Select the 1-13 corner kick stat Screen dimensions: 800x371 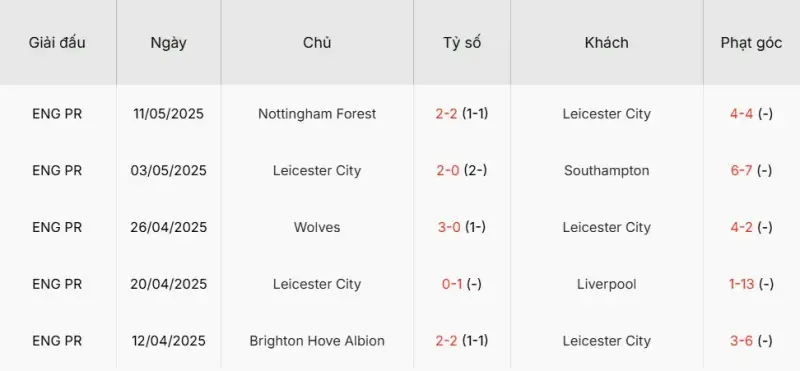[x=751, y=284]
